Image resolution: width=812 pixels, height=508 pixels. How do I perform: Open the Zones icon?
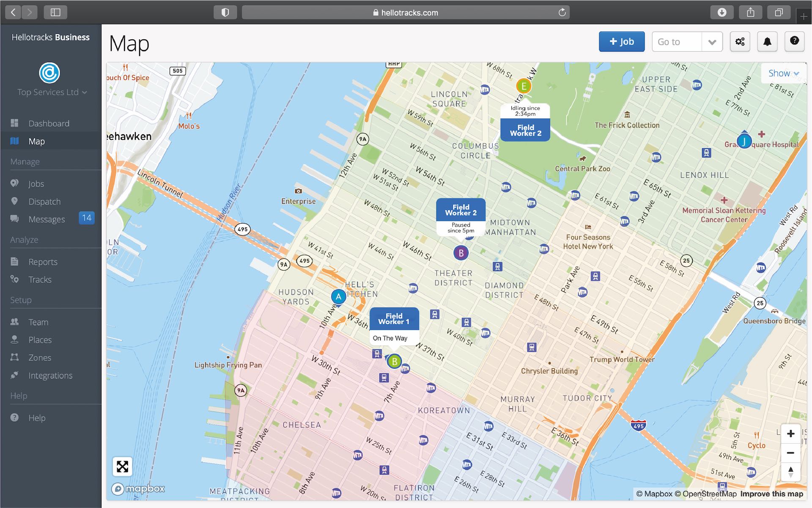15,357
